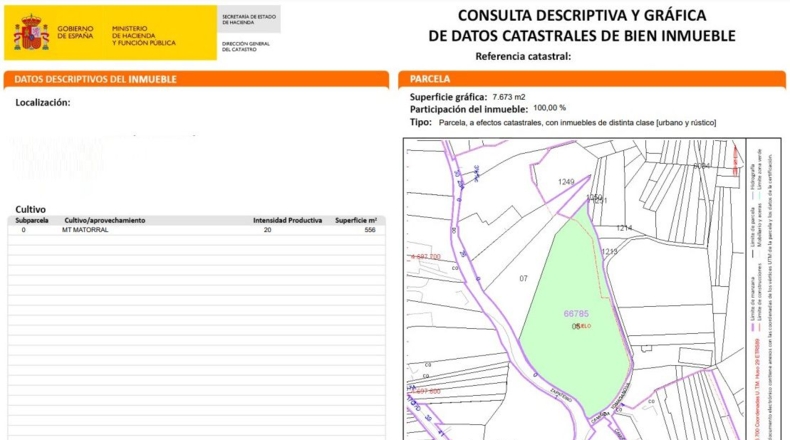Screen dimensions: 790x440
Task: Click the '4.697.700' coordinate label on map
Action: point(426,257)
